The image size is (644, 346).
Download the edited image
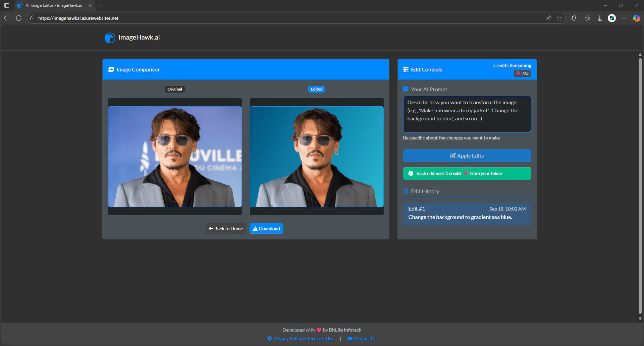[x=266, y=229]
